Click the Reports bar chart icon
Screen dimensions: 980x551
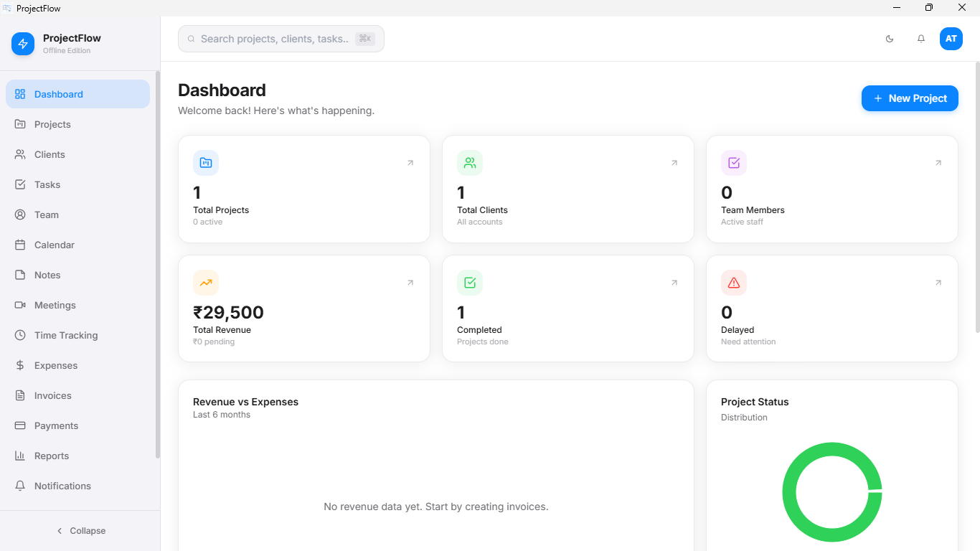(x=20, y=456)
